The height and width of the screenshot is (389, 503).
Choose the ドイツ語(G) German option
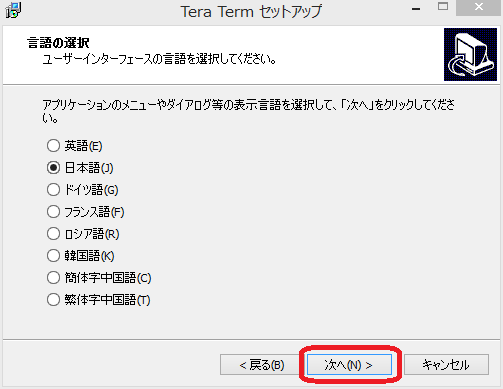83,190
